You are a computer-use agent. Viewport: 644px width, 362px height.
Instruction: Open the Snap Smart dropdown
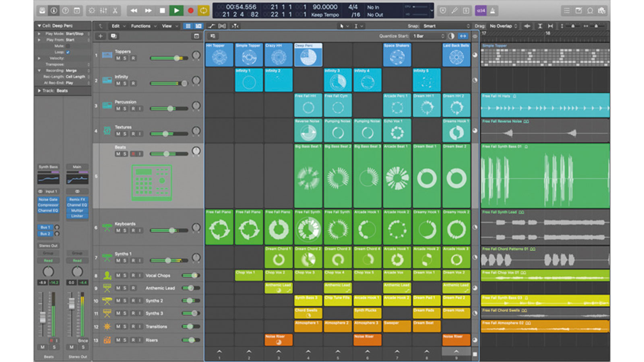[446, 26]
